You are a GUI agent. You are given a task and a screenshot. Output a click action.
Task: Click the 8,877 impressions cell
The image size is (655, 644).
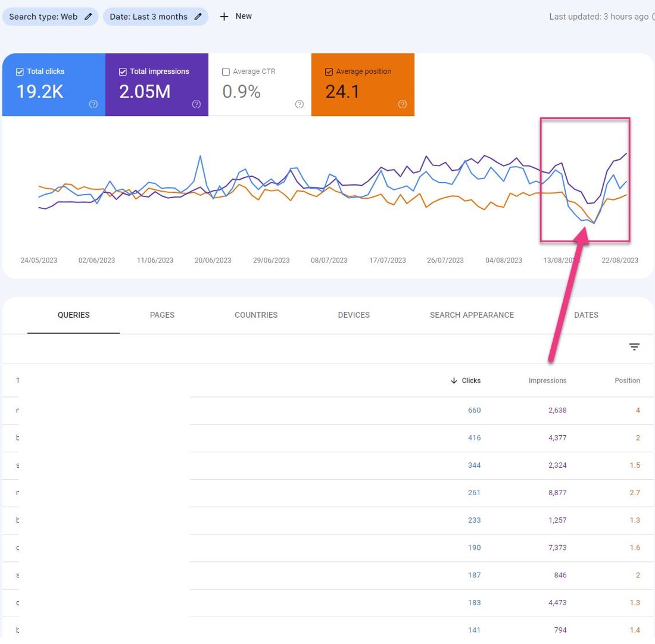557,493
